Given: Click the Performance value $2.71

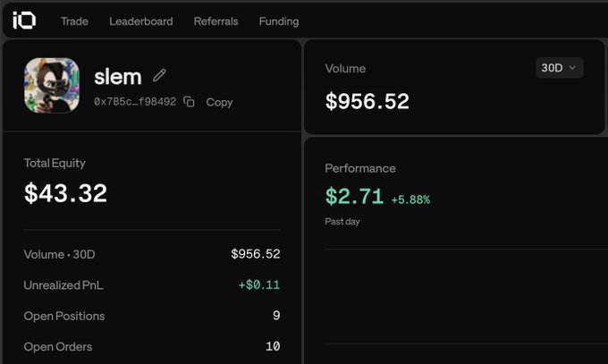Looking at the screenshot, I should 354,196.
